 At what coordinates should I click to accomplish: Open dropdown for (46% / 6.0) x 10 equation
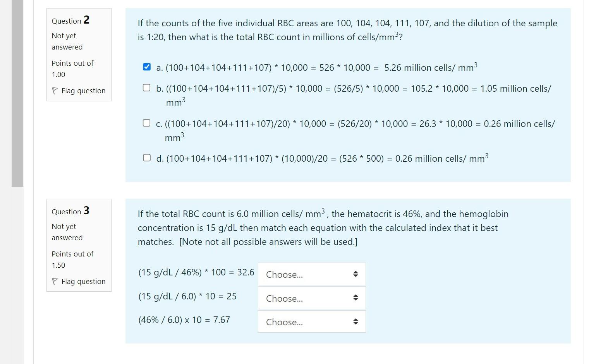pos(312,321)
